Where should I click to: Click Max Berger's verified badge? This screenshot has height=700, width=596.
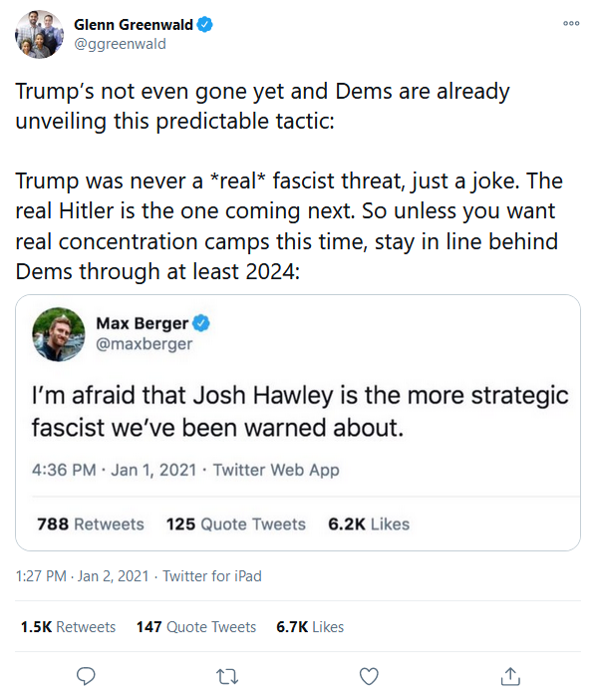click(201, 323)
